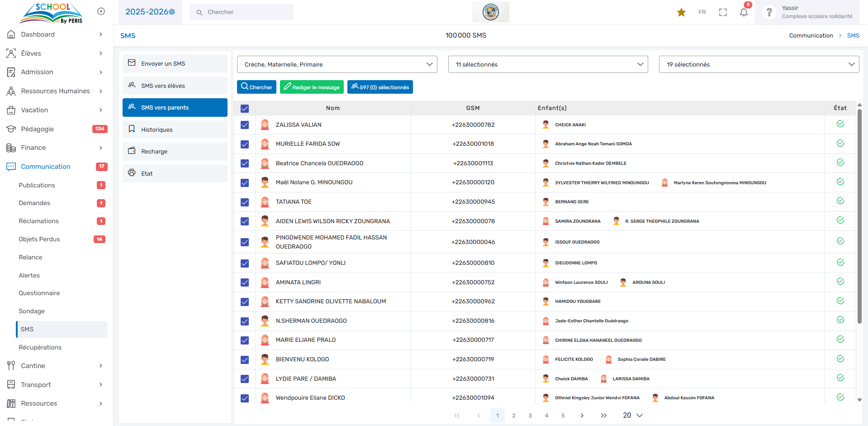Toggle the select-all checkbox in table header
The image size is (868, 426).
(x=245, y=109)
